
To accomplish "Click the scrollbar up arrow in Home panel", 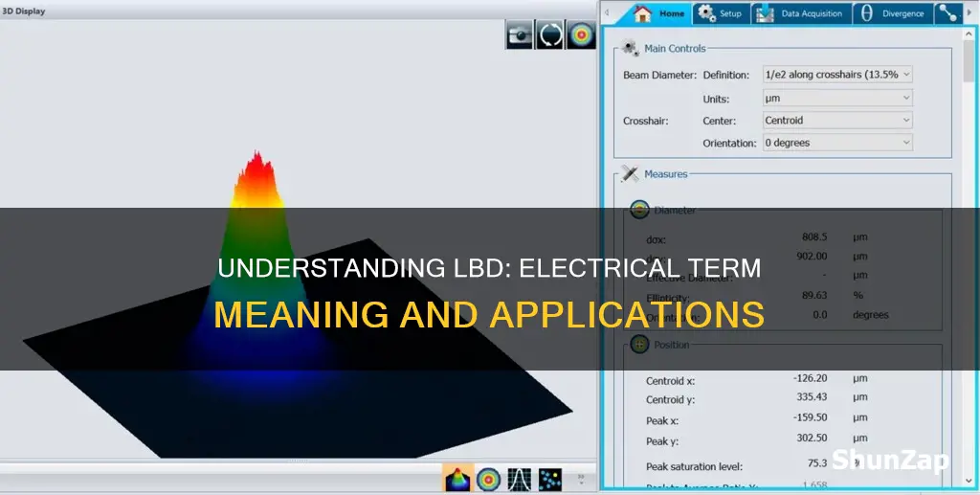I will (969, 34).
